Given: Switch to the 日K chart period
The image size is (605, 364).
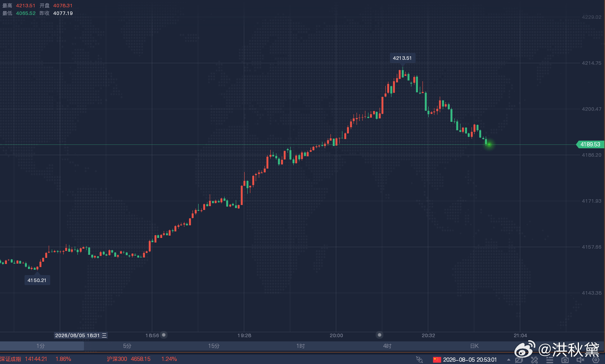Looking at the screenshot, I should (475, 346).
